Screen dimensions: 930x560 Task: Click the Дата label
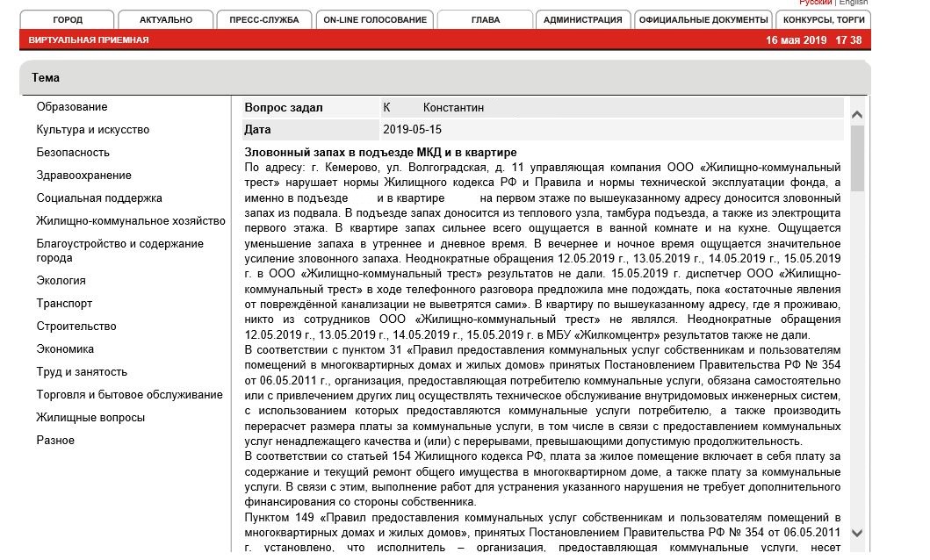(x=257, y=129)
